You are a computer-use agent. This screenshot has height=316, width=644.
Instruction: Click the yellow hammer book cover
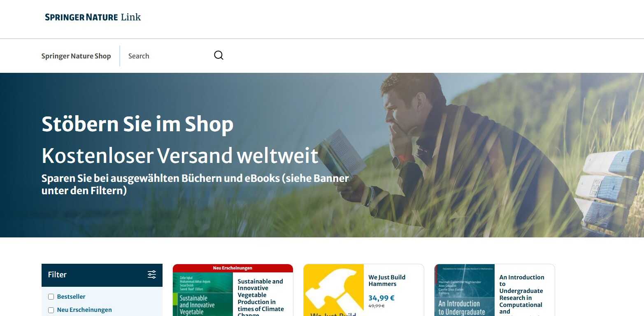click(x=334, y=290)
